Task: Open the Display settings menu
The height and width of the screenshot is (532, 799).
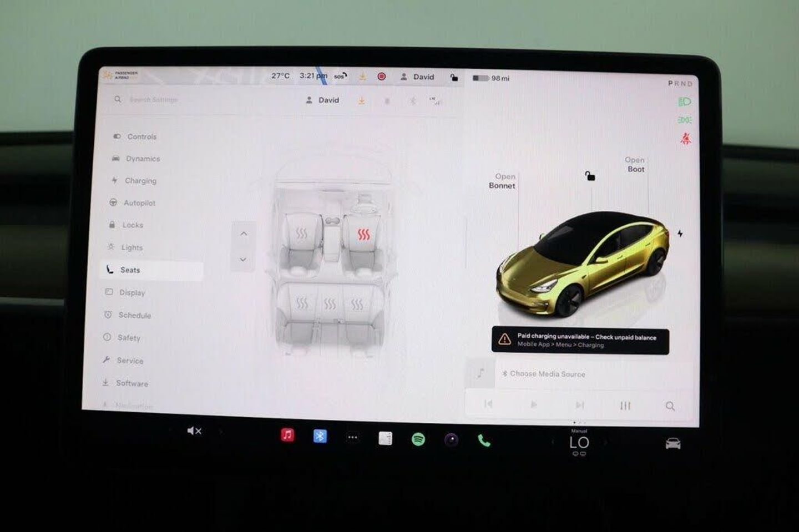Action: (125, 292)
